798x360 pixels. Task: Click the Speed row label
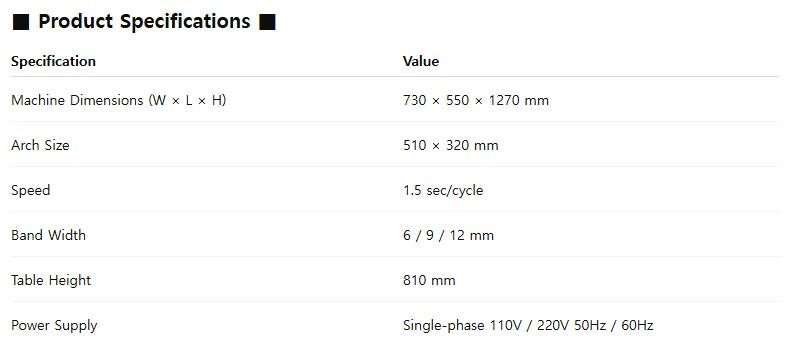(x=31, y=190)
